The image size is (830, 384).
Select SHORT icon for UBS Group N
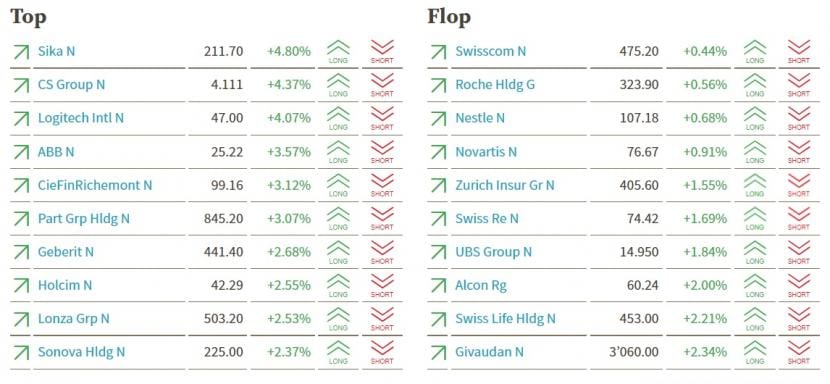(x=799, y=252)
